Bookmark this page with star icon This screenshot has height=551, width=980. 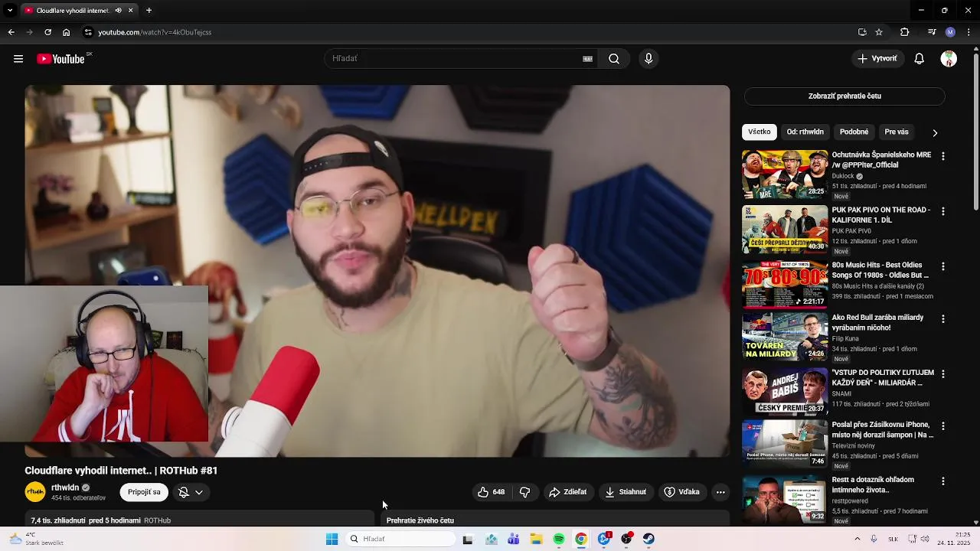(x=879, y=32)
